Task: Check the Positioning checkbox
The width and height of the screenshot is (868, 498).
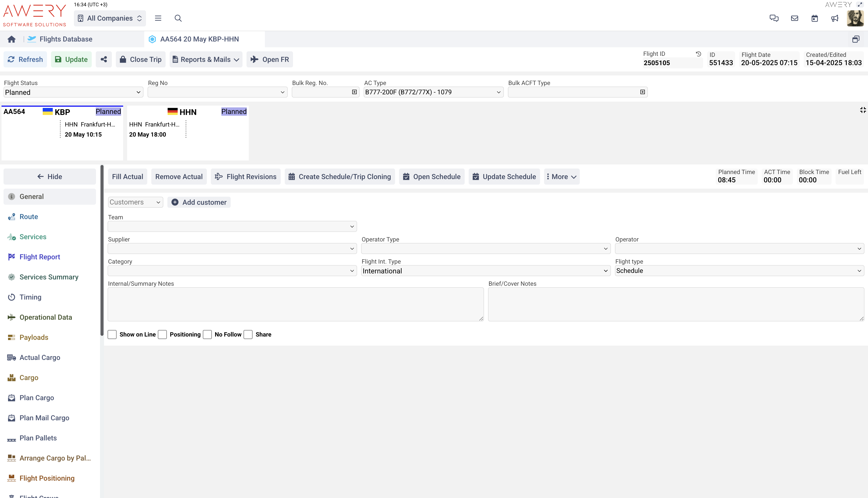Action: pos(163,335)
